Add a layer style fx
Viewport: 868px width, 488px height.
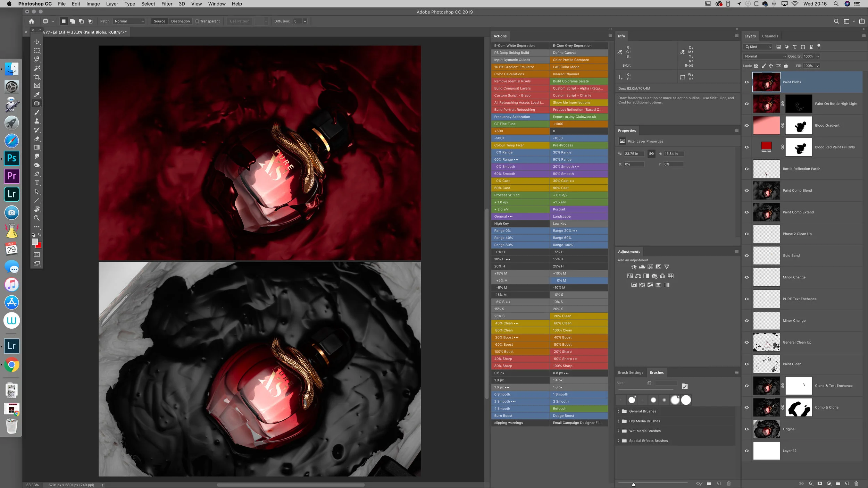pos(811,483)
